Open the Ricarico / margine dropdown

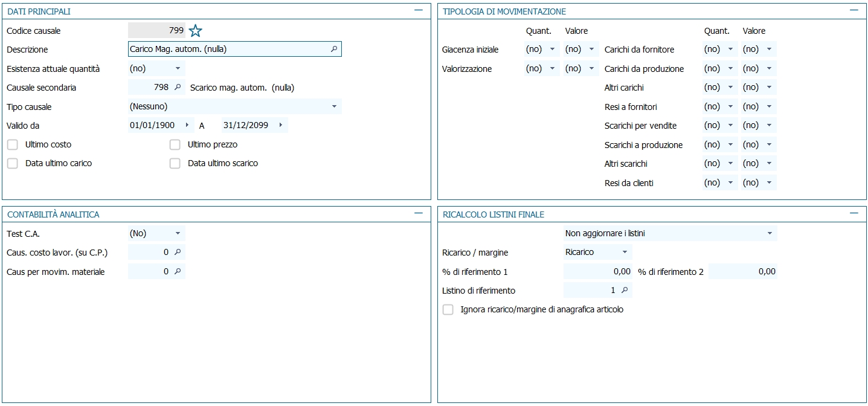(x=625, y=252)
